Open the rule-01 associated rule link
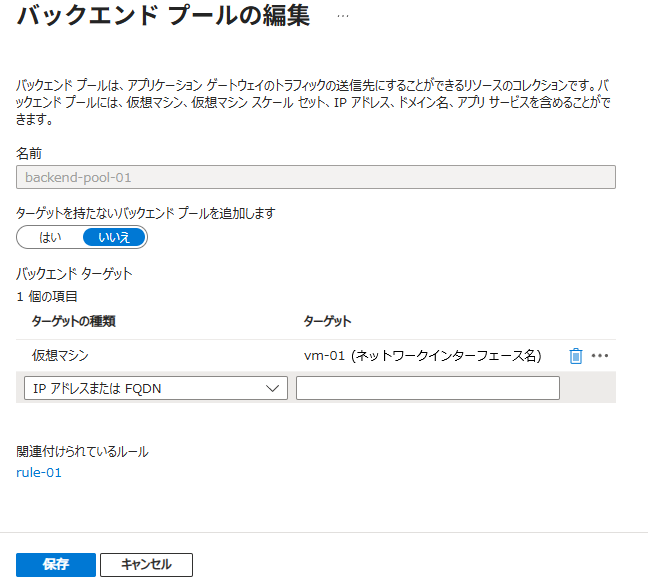 [38, 472]
